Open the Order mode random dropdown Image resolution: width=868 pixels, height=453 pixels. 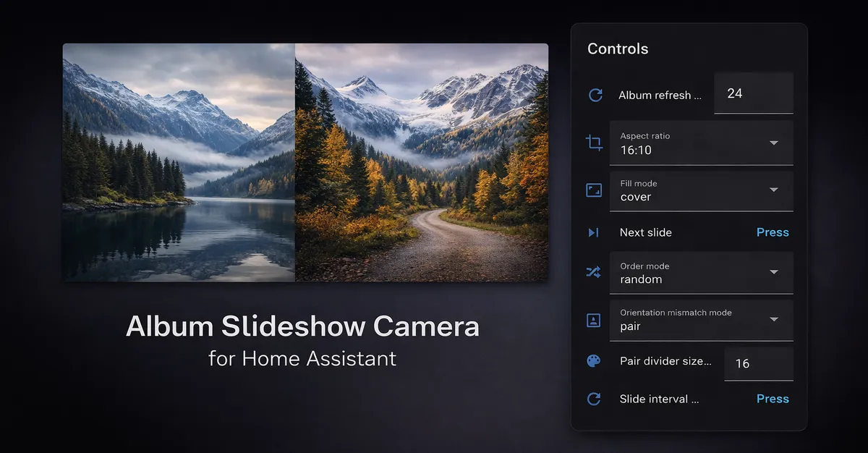point(702,273)
